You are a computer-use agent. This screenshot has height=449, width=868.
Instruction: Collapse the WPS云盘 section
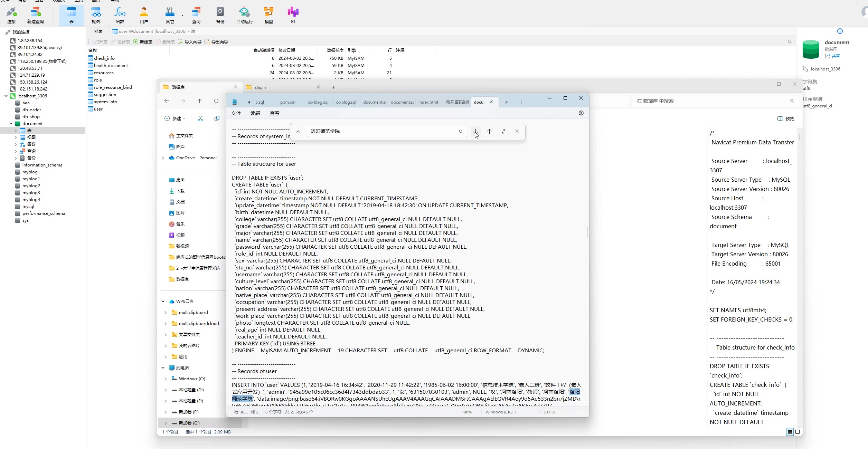(163, 302)
